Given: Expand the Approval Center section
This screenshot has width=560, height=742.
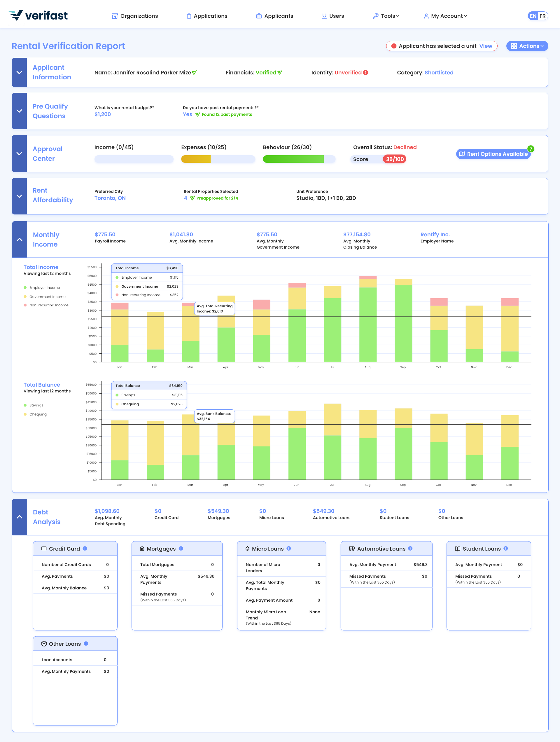Looking at the screenshot, I should (19, 153).
